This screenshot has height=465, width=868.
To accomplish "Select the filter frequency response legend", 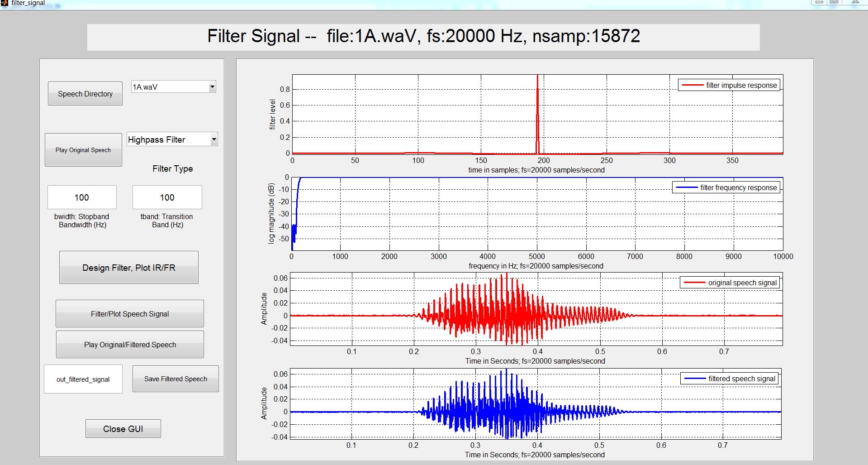I will point(726,187).
